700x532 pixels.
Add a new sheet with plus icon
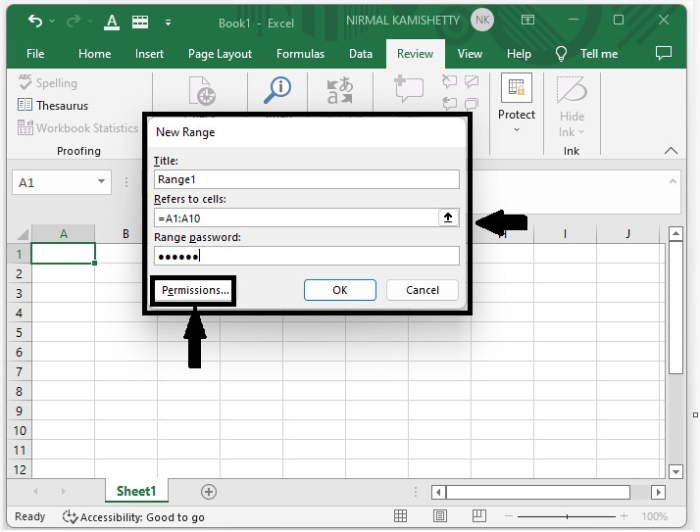(x=208, y=492)
